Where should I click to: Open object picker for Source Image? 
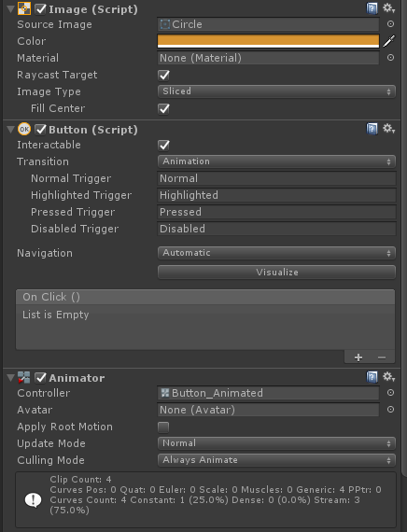391,24
